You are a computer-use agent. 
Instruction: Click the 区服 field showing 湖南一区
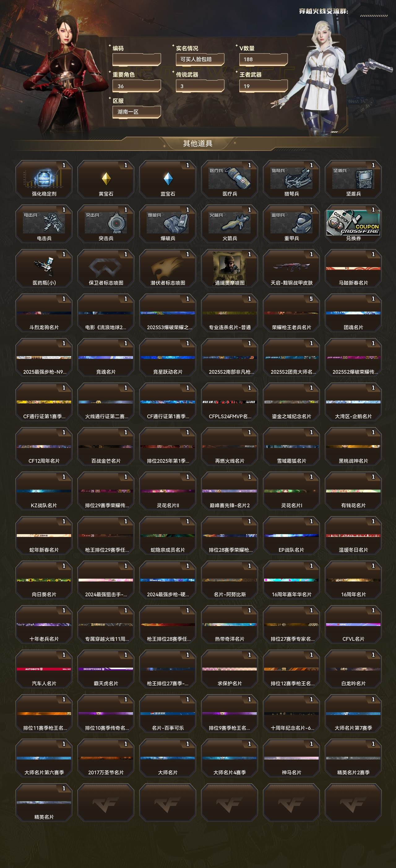pos(137,112)
